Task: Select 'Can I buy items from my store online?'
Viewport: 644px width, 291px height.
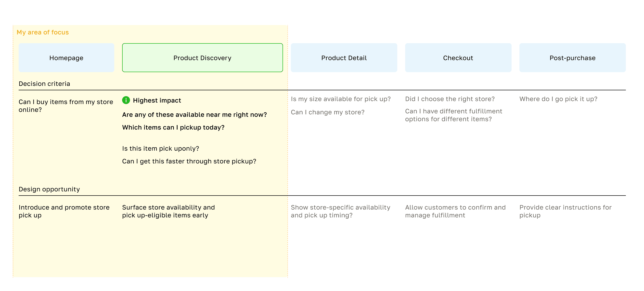Action: [x=66, y=106]
